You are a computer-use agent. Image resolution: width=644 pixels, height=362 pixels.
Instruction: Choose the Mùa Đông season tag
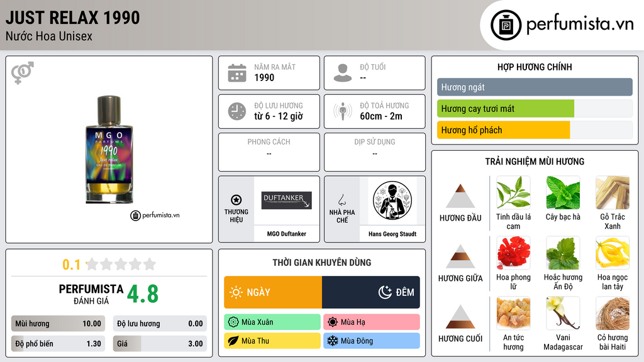[x=372, y=341]
